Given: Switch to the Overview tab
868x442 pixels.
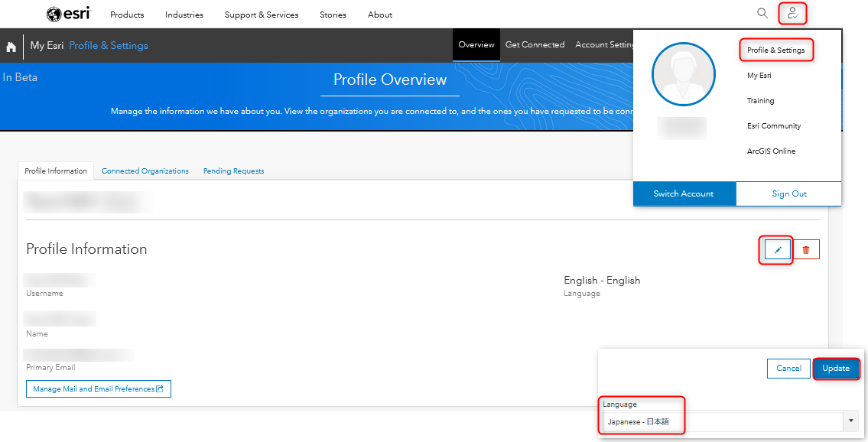Looking at the screenshot, I should click(476, 45).
